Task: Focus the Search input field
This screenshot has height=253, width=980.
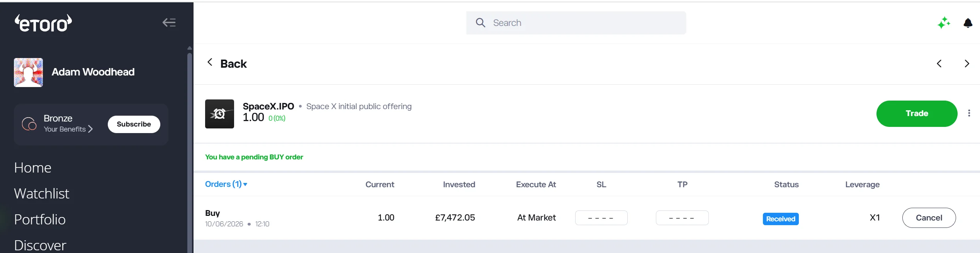Action: pyautogui.click(x=576, y=23)
